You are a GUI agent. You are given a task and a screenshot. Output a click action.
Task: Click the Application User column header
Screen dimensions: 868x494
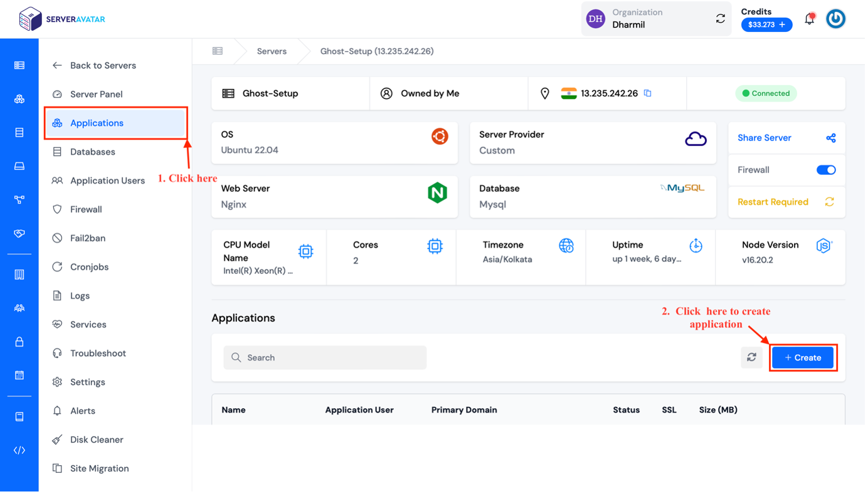[x=361, y=411]
